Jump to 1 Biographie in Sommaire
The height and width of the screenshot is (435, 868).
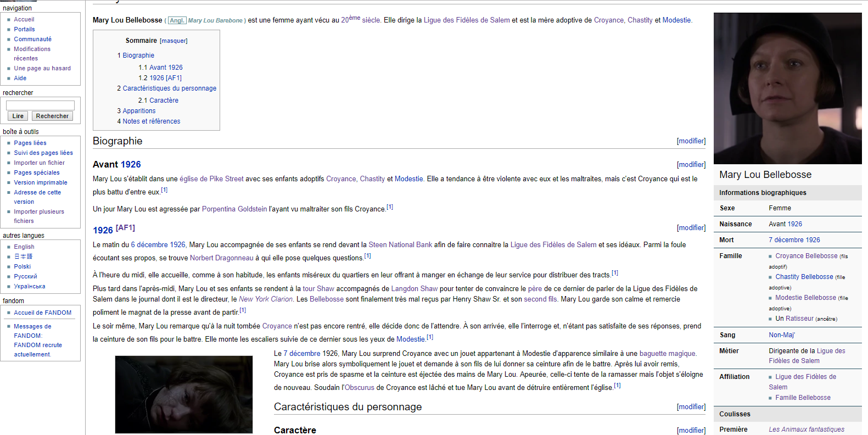(136, 55)
